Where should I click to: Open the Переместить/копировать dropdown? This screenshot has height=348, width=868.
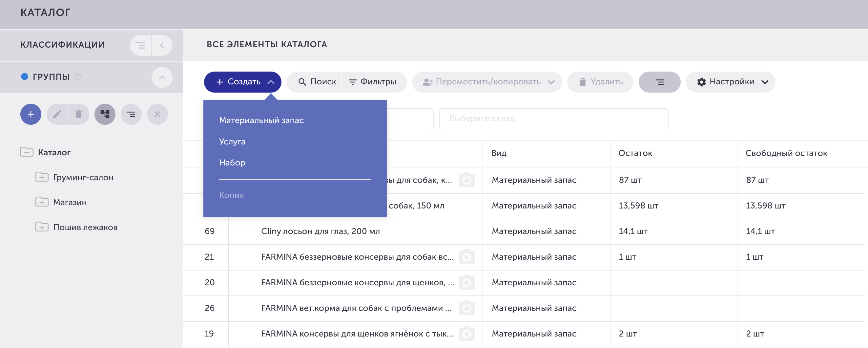(x=487, y=82)
